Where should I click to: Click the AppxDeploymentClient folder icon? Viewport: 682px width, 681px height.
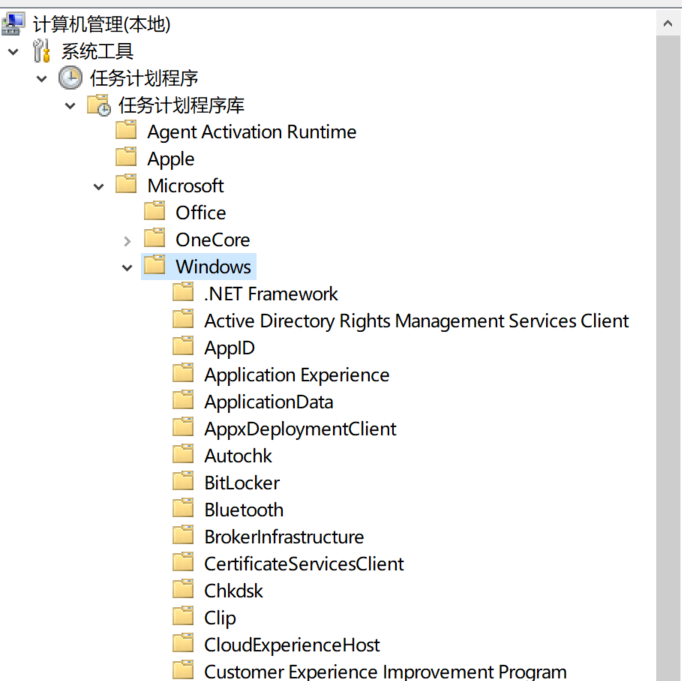[183, 427]
